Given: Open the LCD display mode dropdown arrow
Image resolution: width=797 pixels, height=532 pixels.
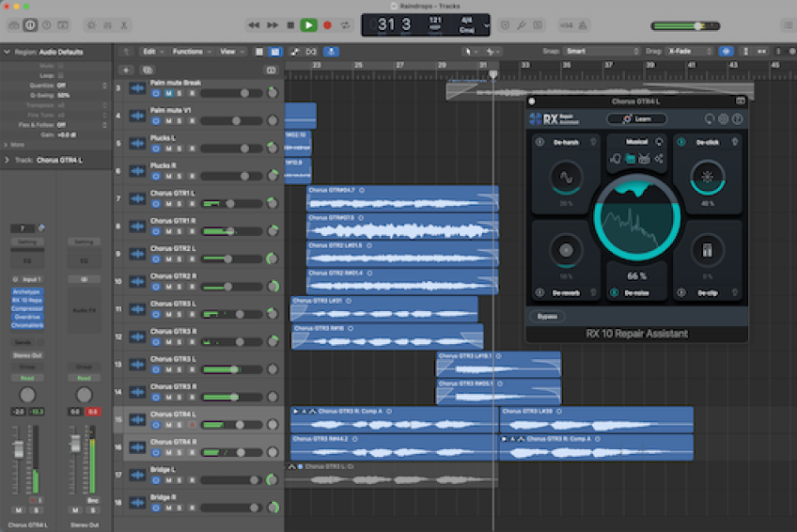Looking at the screenshot, I should [487, 25].
